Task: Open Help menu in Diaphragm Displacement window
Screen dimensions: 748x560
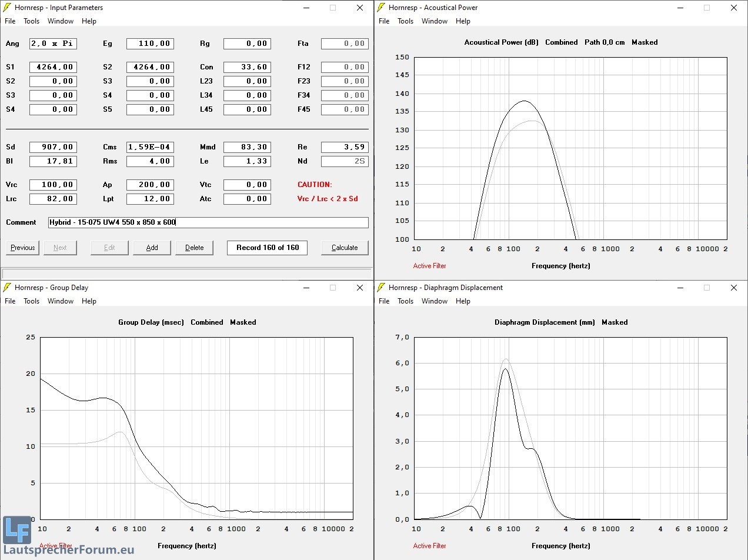Action: 463,301
